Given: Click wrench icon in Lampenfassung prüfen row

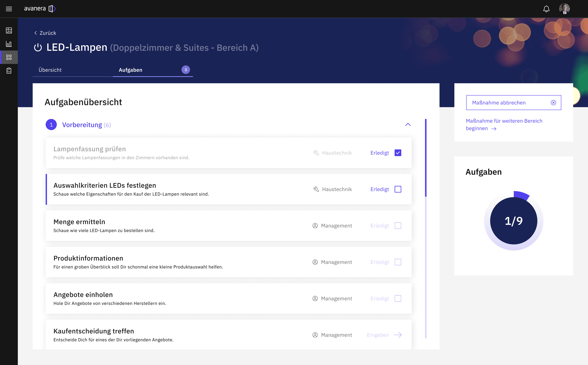Looking at the screenshot, I should (x=316, y=153).
